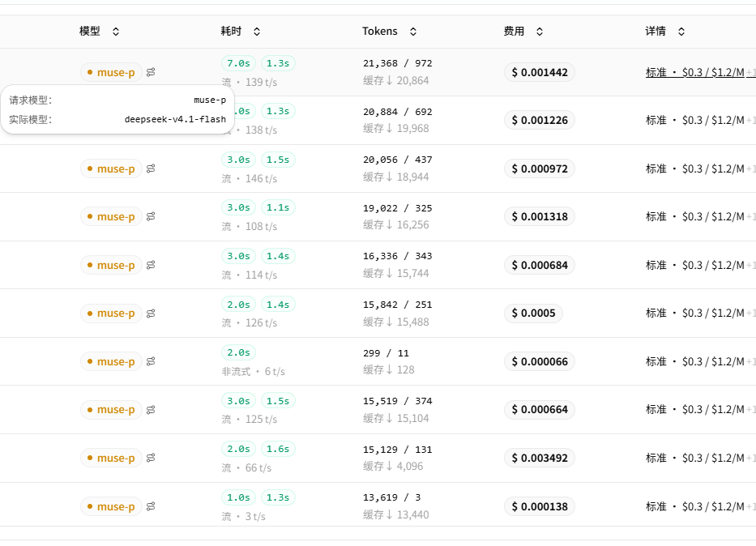This screenshot has height=546, width=756.
Task: Sort by 耗时 column arrows
Action: [257, 32]
